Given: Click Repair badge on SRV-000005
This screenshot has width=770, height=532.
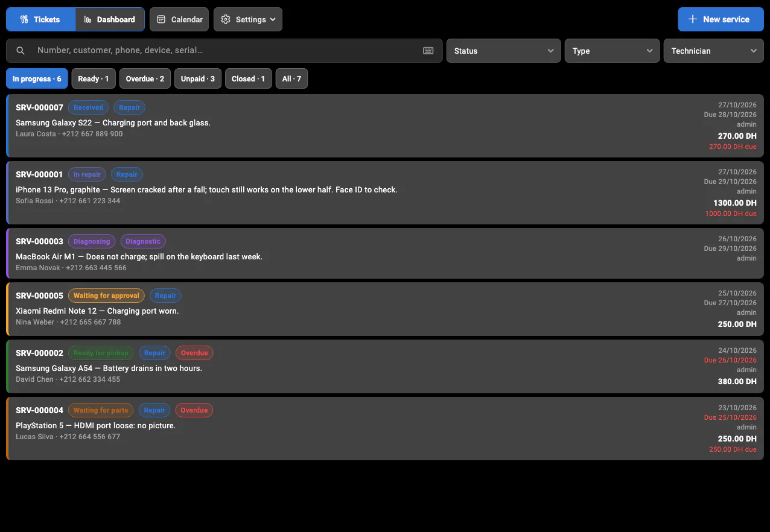Looking at the screenshot, I should [x=165, y=296].
